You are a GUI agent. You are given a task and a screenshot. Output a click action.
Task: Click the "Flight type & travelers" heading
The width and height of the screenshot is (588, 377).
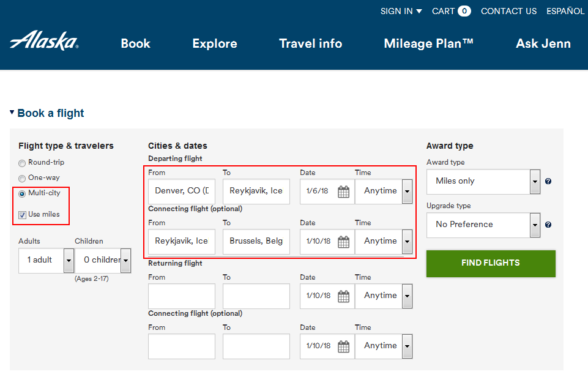(x=66, y=146)
